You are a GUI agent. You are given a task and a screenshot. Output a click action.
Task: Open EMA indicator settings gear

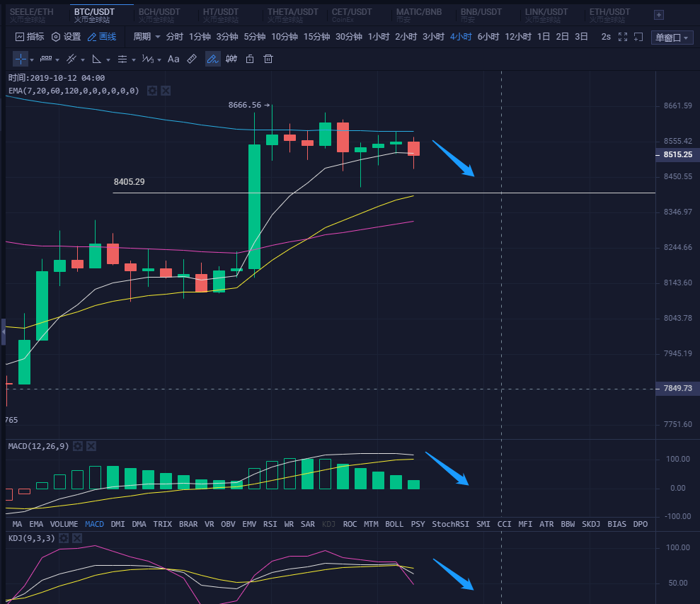tap(151, 91)
